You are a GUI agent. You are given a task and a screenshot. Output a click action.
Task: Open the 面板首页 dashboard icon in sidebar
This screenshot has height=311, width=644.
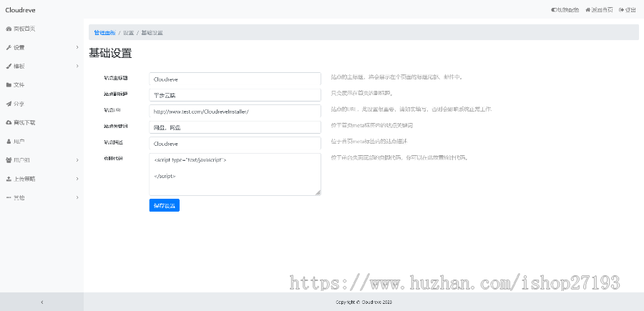(x=9, y=29)
